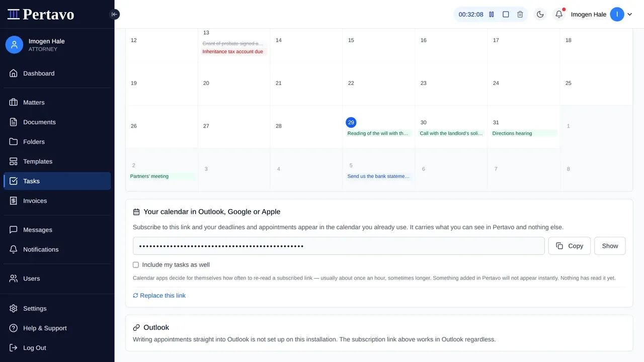Open Templates in the sidebar
The image size is (644, 362).
tap(57, 161)
